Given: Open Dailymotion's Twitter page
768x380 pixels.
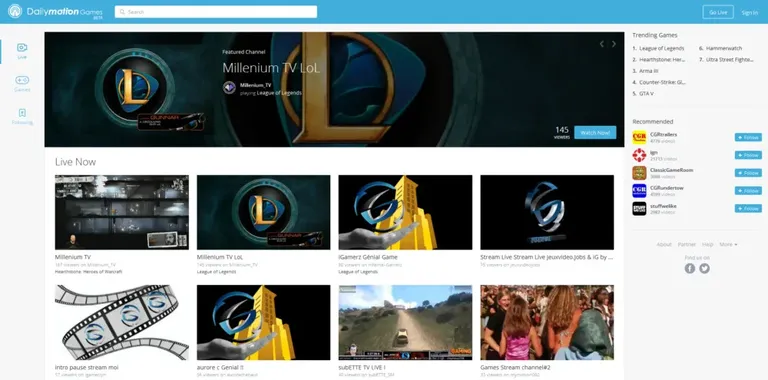Looking at the screenshot, I should tap(704, 268).
